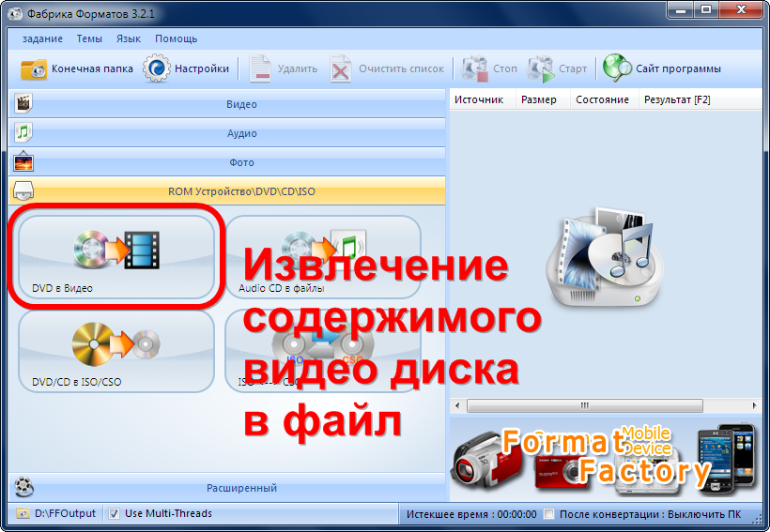Click the Состояние column header
Screen dimensions: 770x532
604,99
